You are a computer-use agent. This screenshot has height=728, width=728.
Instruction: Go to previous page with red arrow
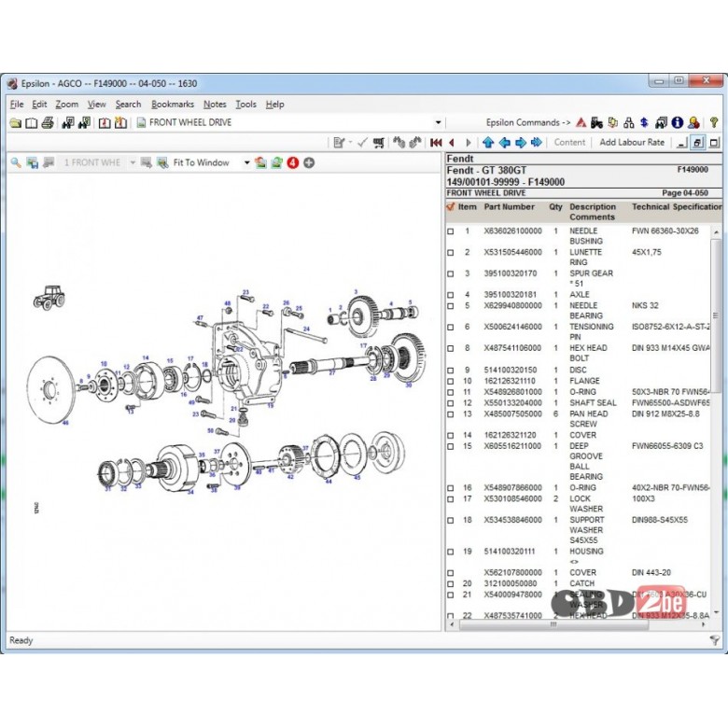point(452,143)
